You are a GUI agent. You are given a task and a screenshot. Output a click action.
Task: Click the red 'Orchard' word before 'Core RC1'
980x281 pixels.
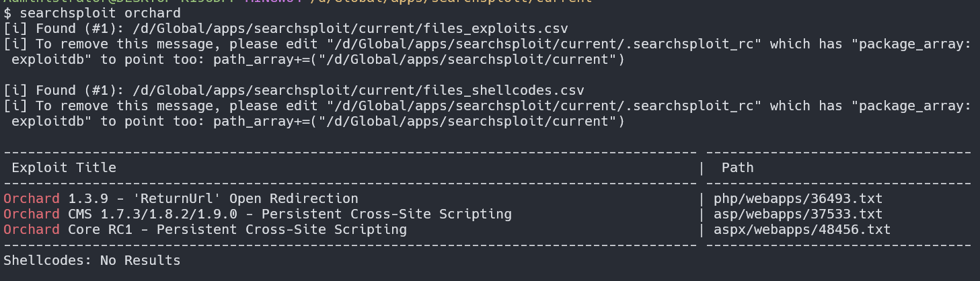pos(32,229)
